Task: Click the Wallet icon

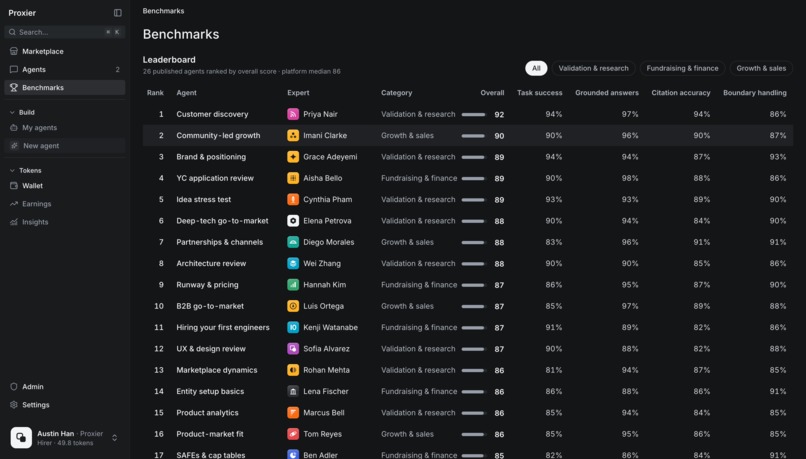Action: (14, 186)
